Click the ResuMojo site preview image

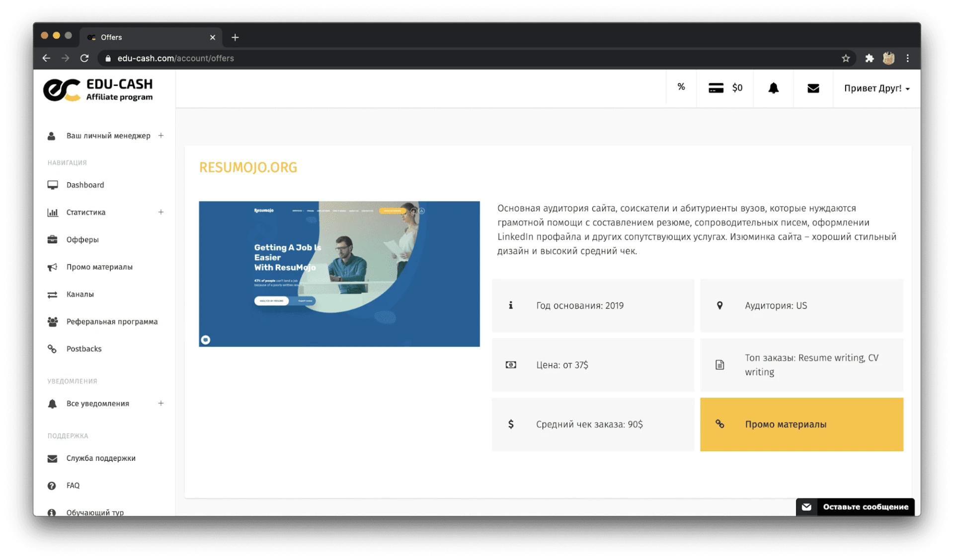click(x=339, y=274)
